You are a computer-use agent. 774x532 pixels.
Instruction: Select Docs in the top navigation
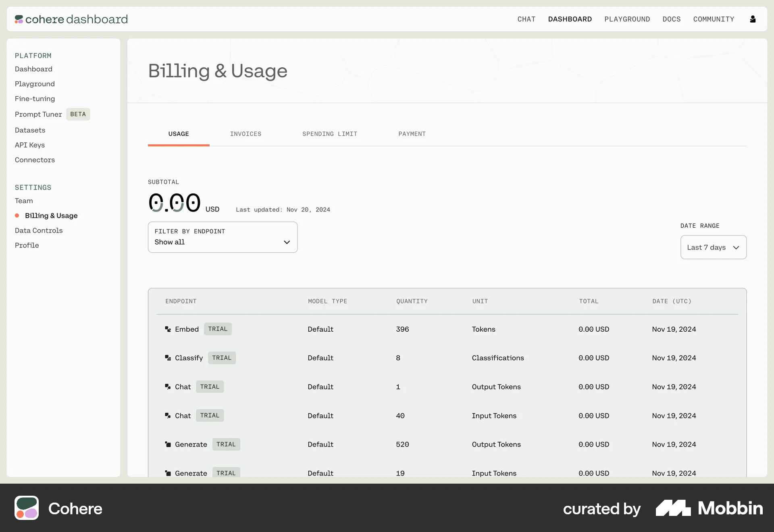tap(671, 19)
